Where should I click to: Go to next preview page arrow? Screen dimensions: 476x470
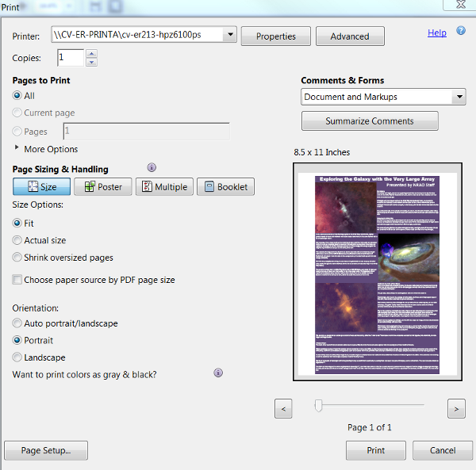click(x=455, y=408)
